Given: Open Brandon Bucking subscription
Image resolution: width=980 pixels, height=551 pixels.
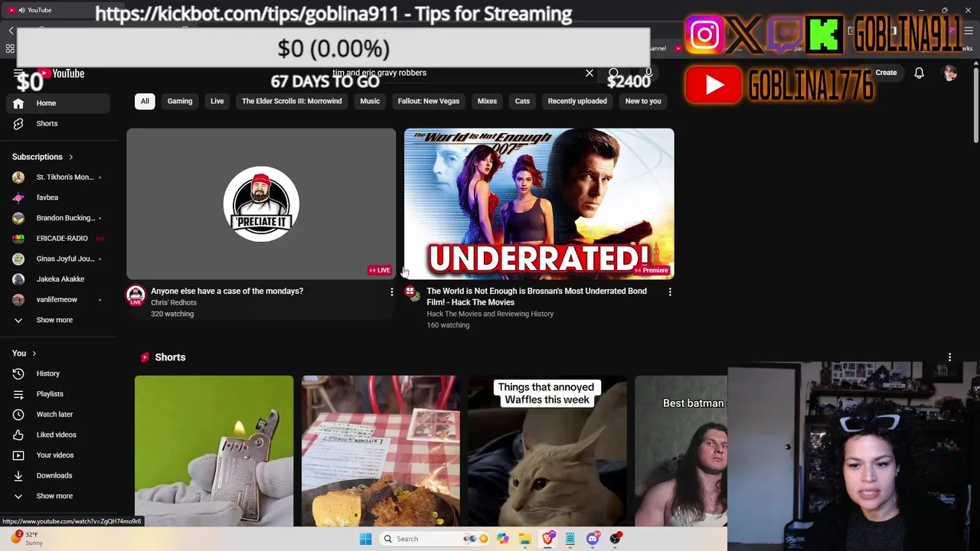Looking at the screenshot, I should point(57,218).
